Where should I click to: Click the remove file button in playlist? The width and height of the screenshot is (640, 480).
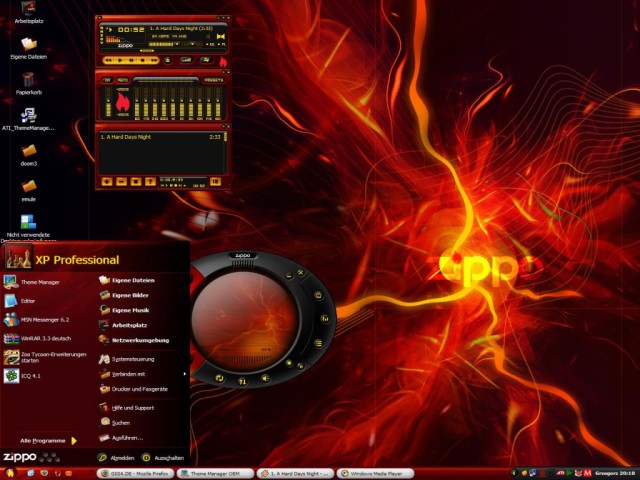point(122,182)
